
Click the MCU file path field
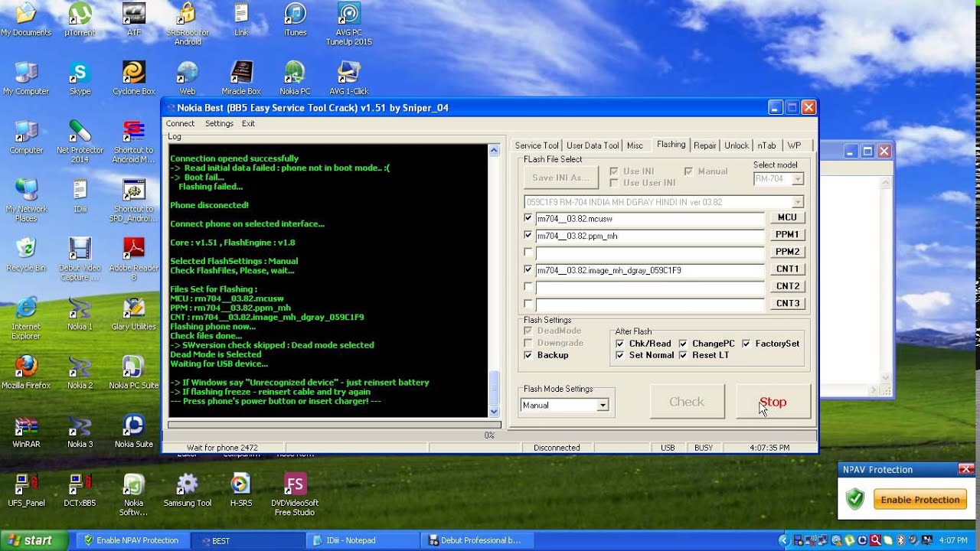coord(650,218)
